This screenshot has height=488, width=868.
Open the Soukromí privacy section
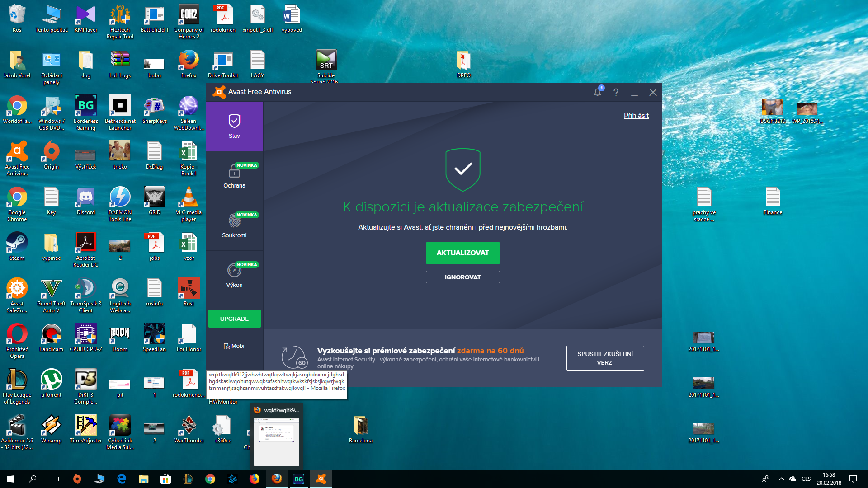(234, 225)
